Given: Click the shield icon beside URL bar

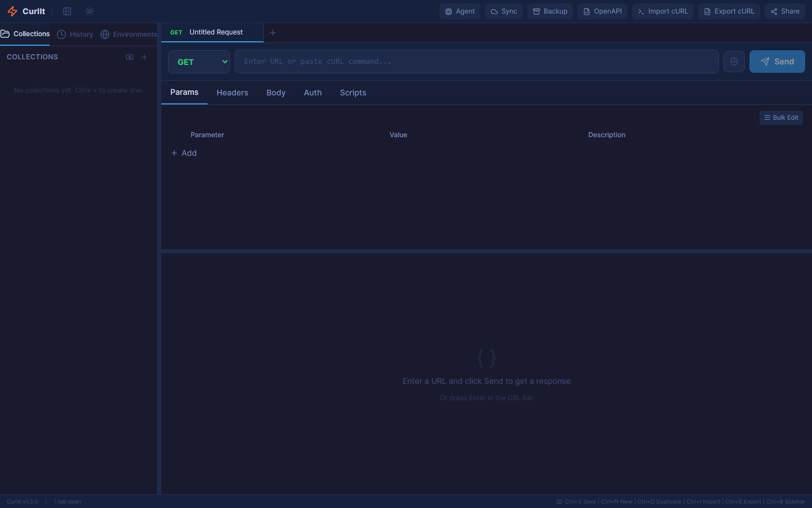Looking at the screenshot, I should click(734, 62).
